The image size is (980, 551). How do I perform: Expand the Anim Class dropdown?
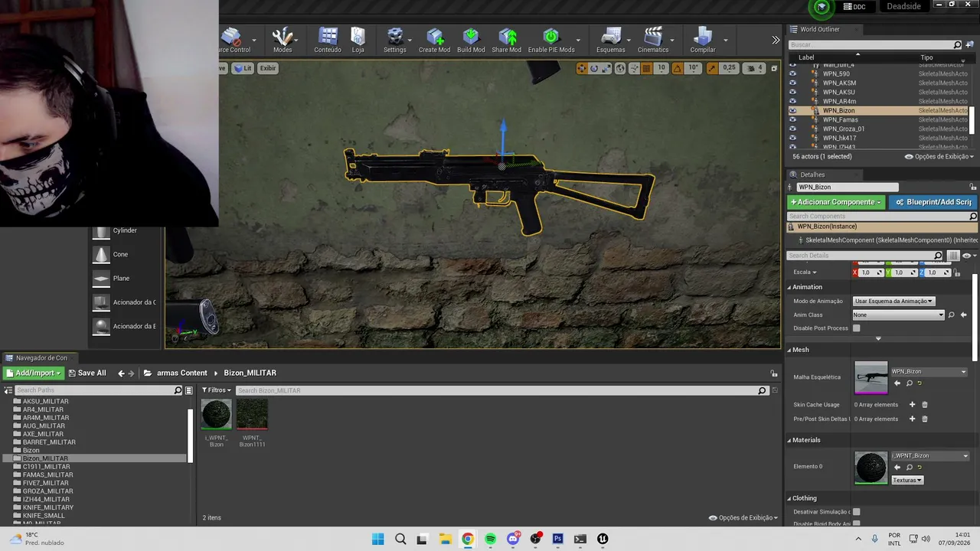click(899, 315)
